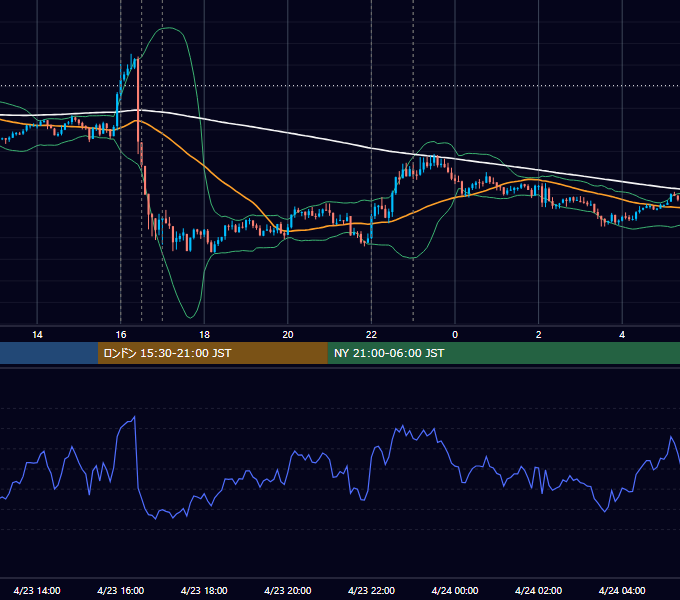Viewport: 680px width, 600px height.
Task: Click the 4/24 00:00 label on indicator axis
Action: click(455, 590)
